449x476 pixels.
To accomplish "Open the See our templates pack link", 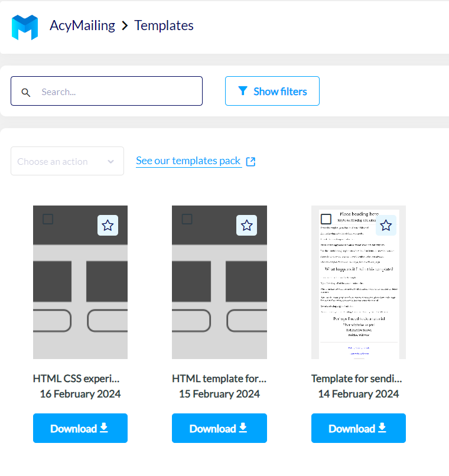I will point(188,161).
